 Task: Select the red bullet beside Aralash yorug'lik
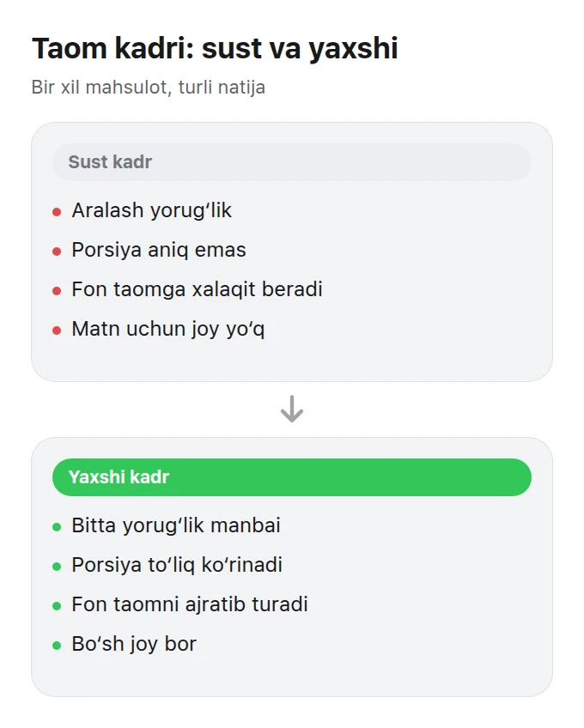click(x=57, y=212)
